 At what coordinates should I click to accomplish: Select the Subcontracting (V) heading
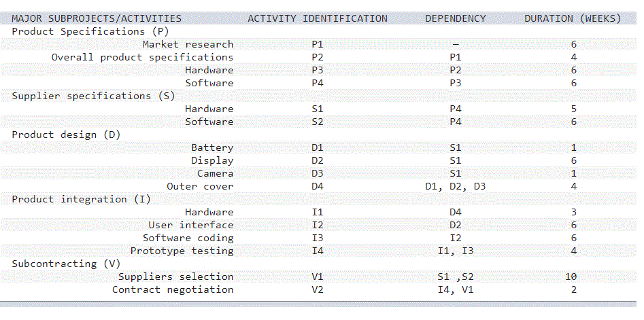click(x=66, y=264)
